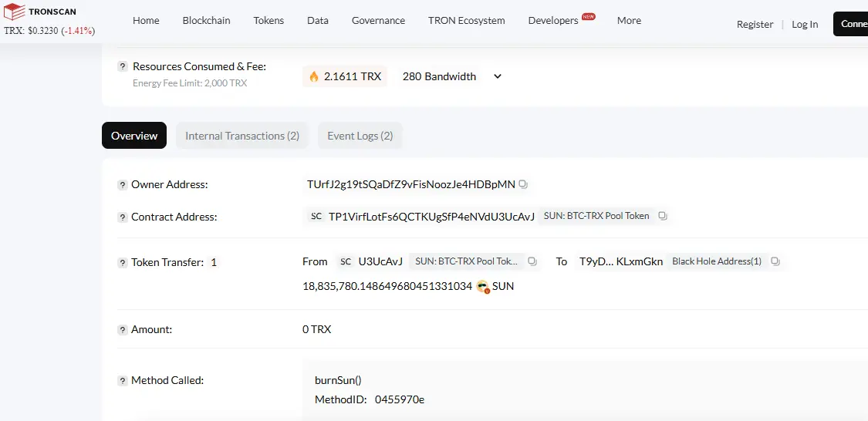Click help icon beside Contract Address
Viewport: 868px width, 421px height.
[x=123, y=217]
